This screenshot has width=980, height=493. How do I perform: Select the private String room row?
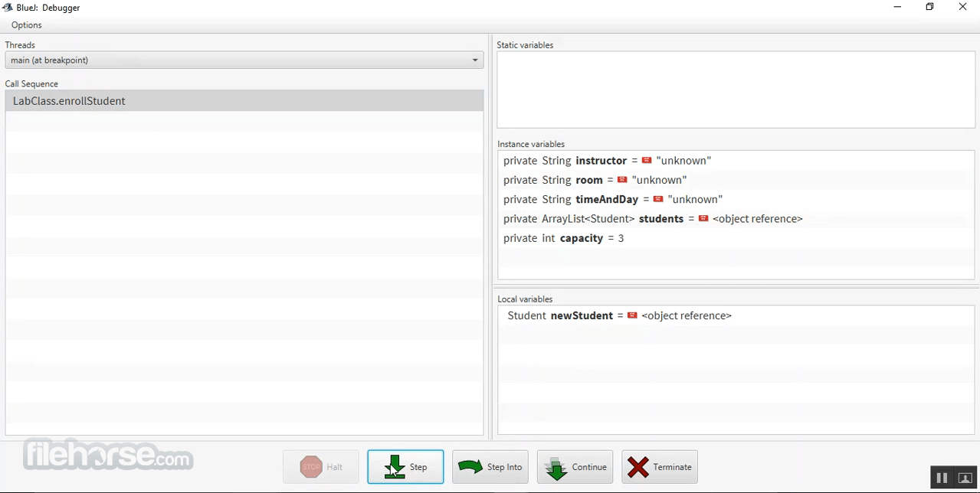(x=736, y=180)
